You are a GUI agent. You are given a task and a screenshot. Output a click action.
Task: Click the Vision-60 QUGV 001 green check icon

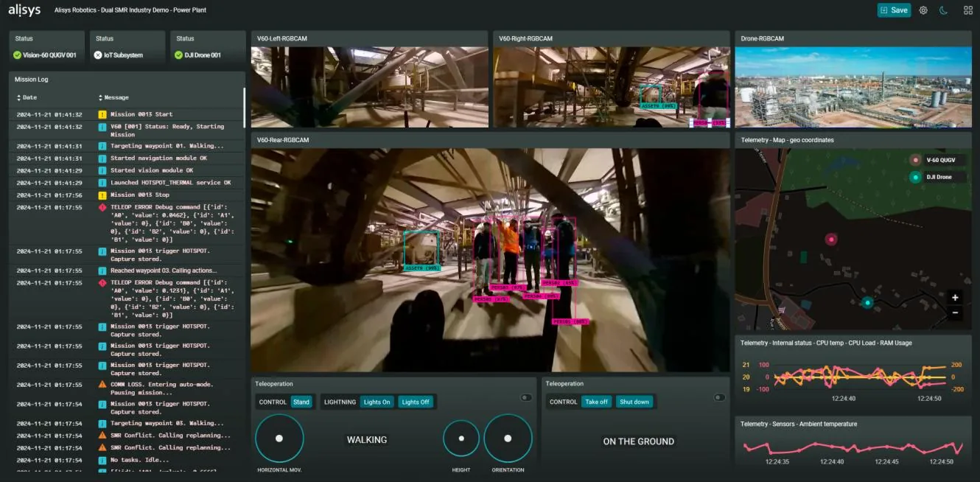tap(17, 55)
